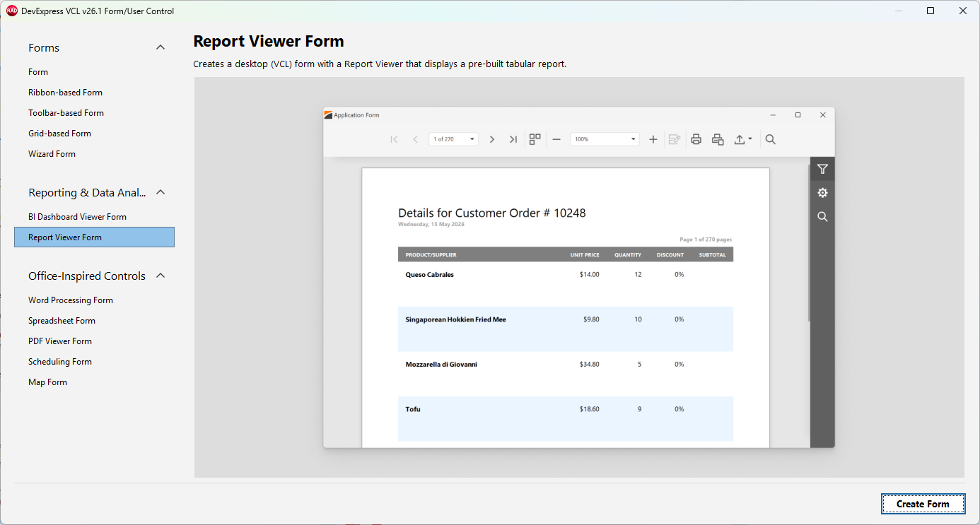
Task: Pick the Grid-based Form template
Action: pyautogui.click(x=94, y=134)
